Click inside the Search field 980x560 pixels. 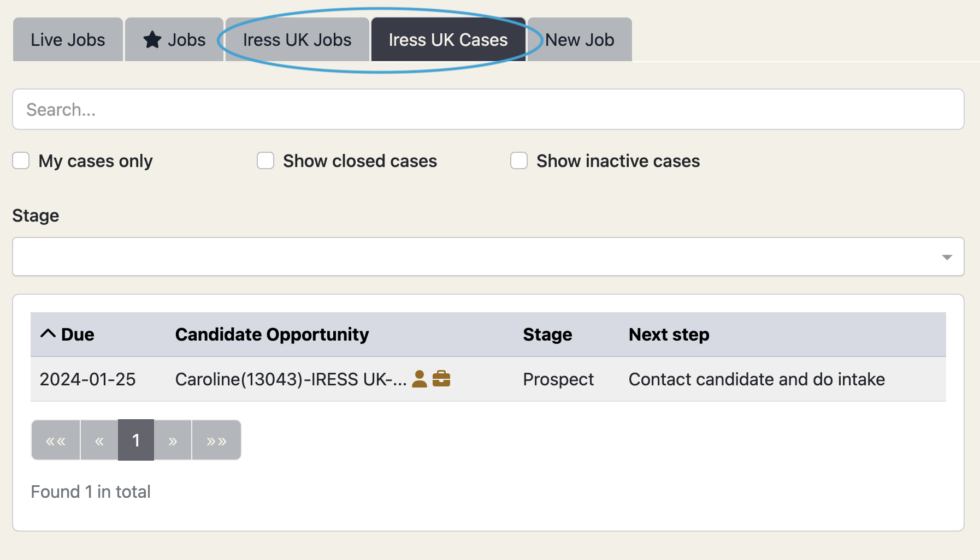(x=488, y=109)
